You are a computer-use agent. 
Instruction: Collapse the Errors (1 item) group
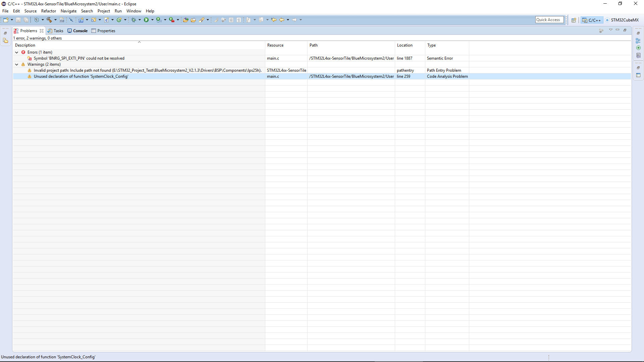pyautogui.click(x=17, y=52)
